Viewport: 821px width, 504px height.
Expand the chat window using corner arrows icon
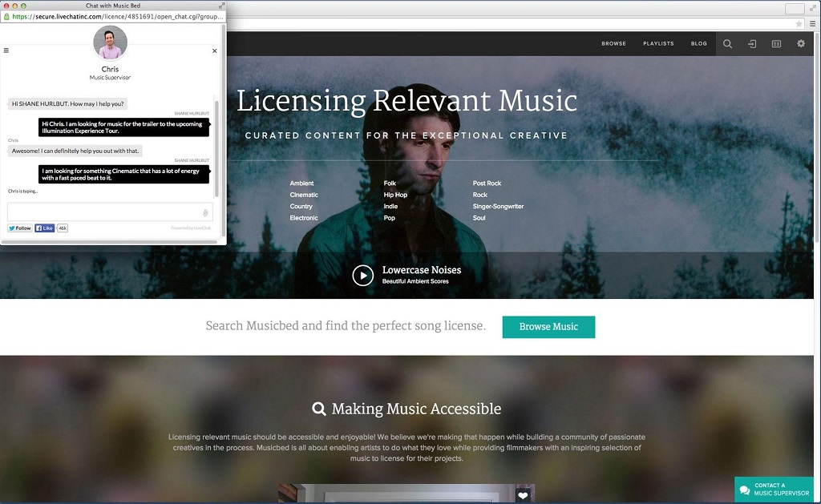[x=221, y=6]
